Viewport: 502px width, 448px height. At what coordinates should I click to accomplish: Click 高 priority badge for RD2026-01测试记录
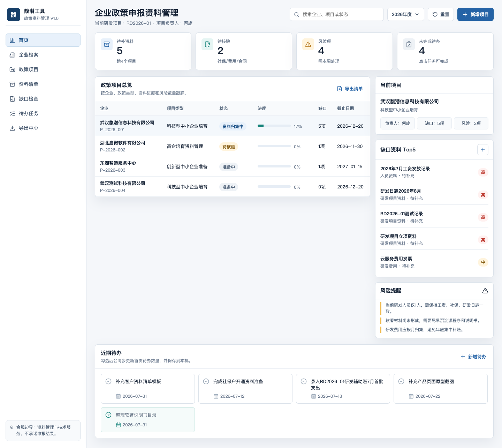pyautogui.click(x=483, y=217)
